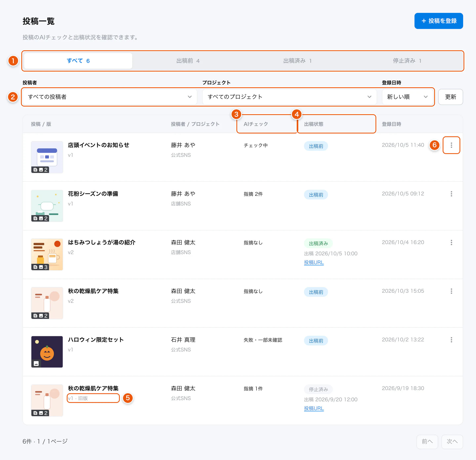
Task: Click the author 石井 真理
Action: [183, 340]
